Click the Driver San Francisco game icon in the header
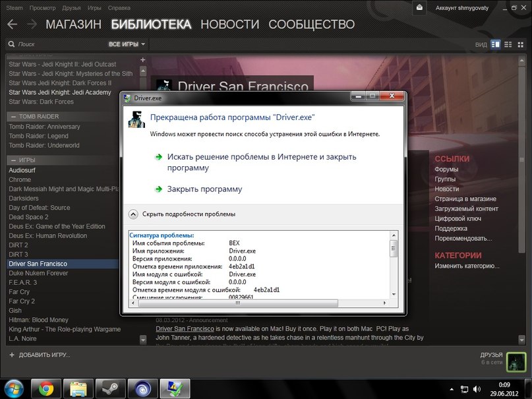Image resolution: width=532 pixels, height=399 pixels. point(164,85)
